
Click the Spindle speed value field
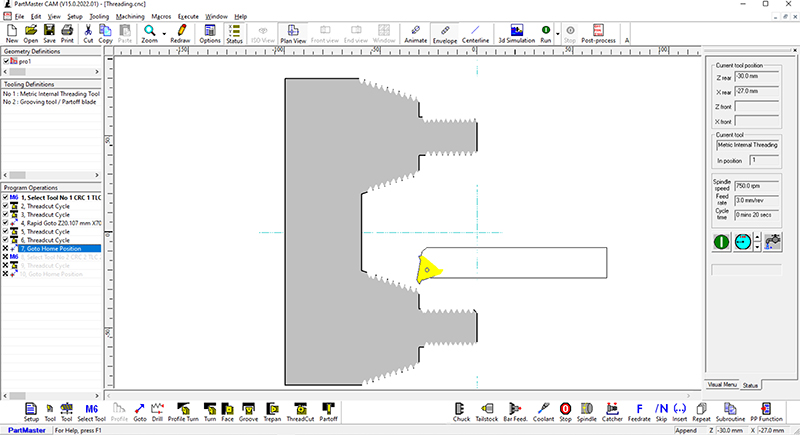click(x=755, y=185)
